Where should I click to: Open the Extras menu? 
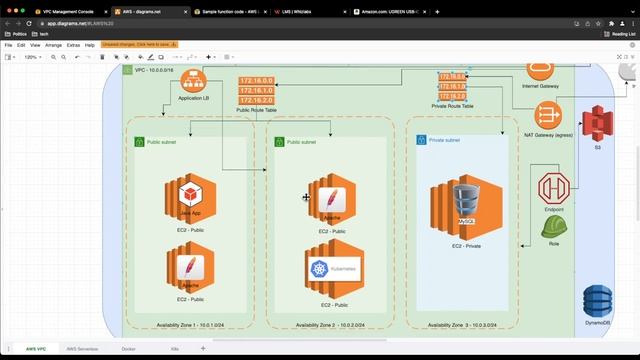pos(73,45)
